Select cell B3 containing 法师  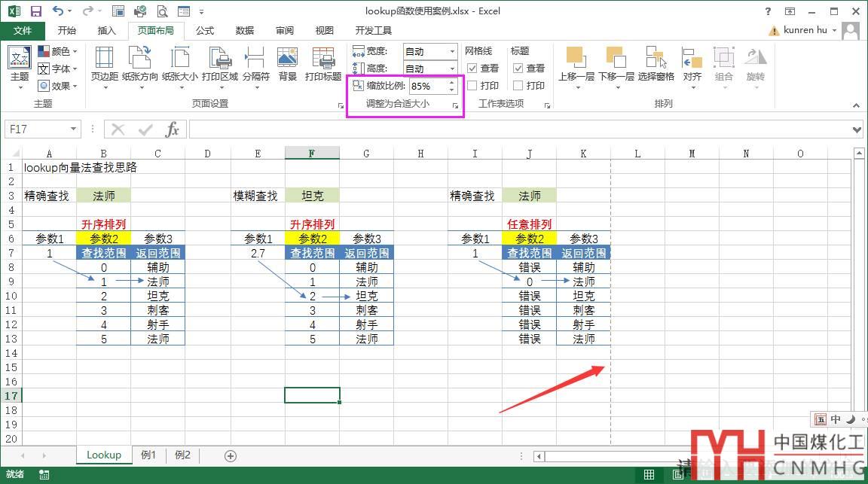coord(103,196)
